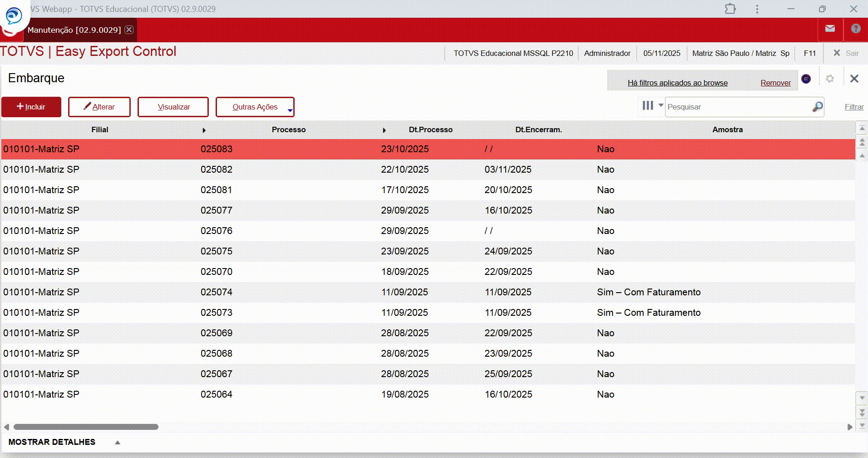Click the horizontal scrollbar right arrow
Screen dimensions: 868x458
(x=850, y=427)
